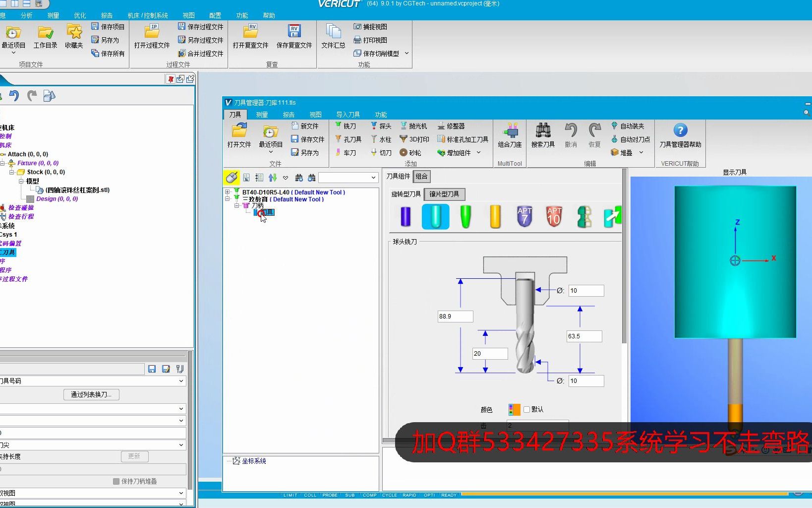Select the stl model file node in tree
This screenshot has height=508, width=812.
click(73, 190)
